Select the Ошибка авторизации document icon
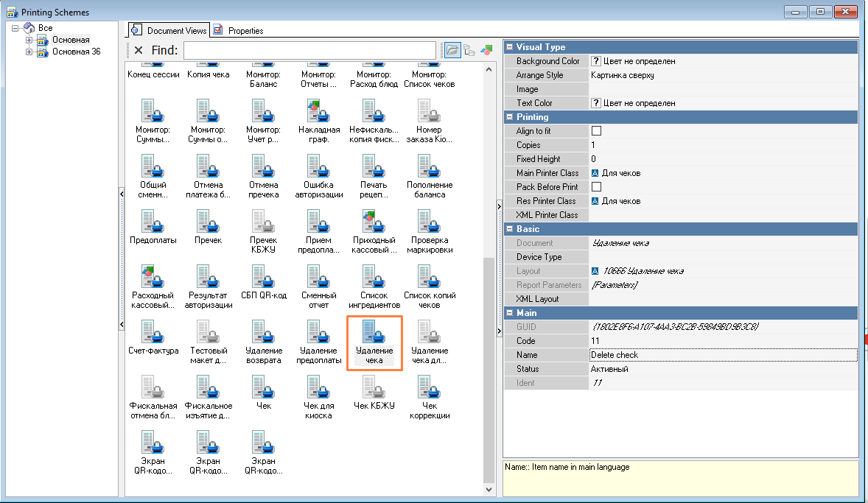 [319, 166]
